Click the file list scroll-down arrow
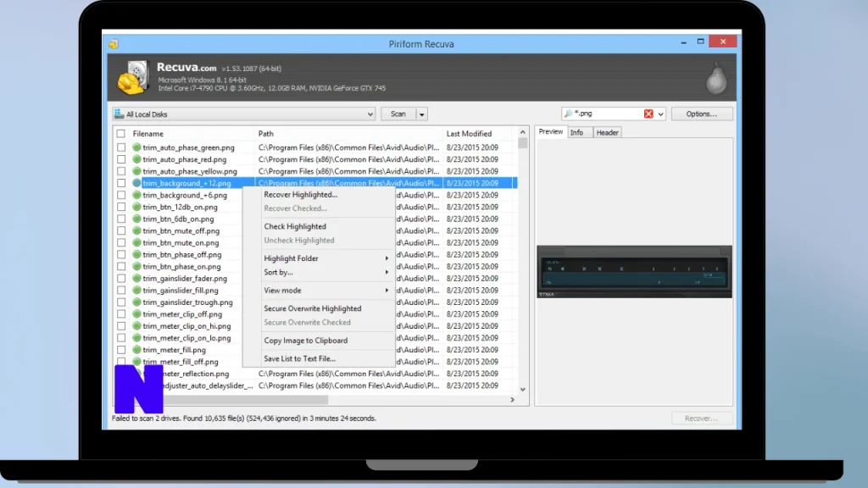The height and width of the screenshot is (488, 868). pyautogui.click(x=522, y=390)
